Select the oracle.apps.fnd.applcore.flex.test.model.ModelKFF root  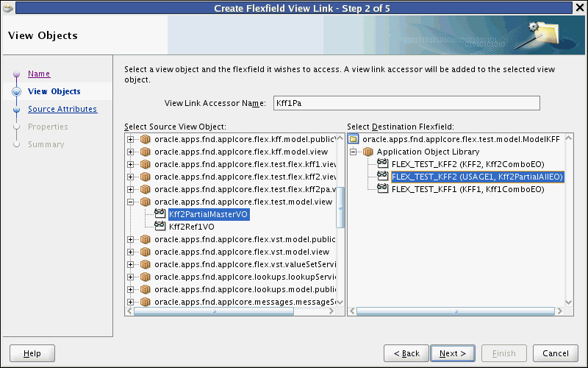pyautogui.click(x=461, y=139)
